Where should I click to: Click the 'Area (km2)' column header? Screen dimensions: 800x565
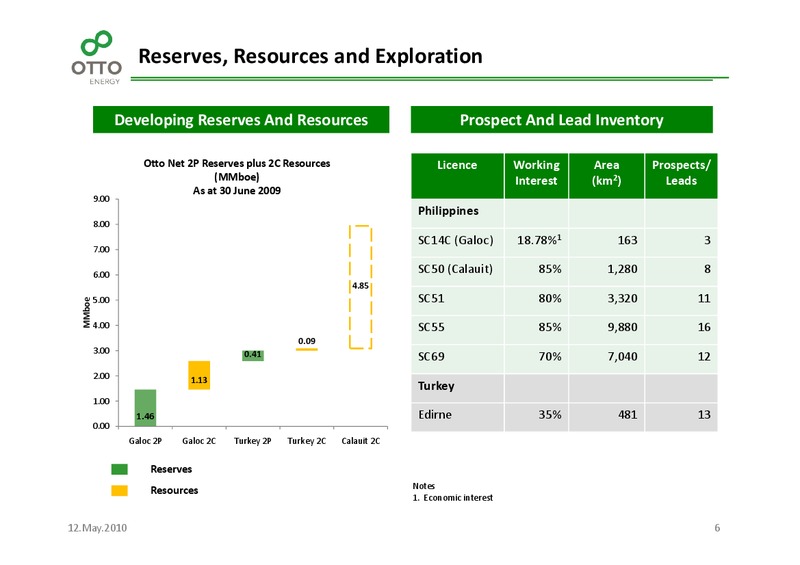[x=607, y=176]
